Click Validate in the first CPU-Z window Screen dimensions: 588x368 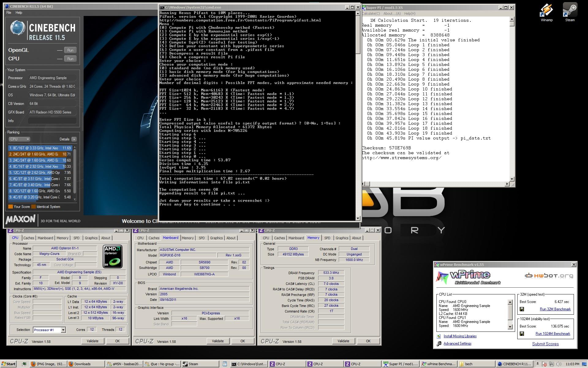92,341
